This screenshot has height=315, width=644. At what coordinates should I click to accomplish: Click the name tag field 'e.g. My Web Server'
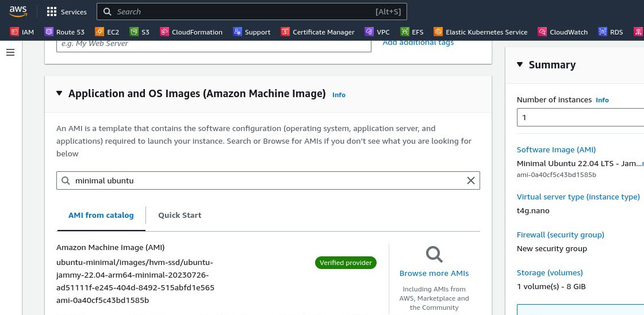213,45
